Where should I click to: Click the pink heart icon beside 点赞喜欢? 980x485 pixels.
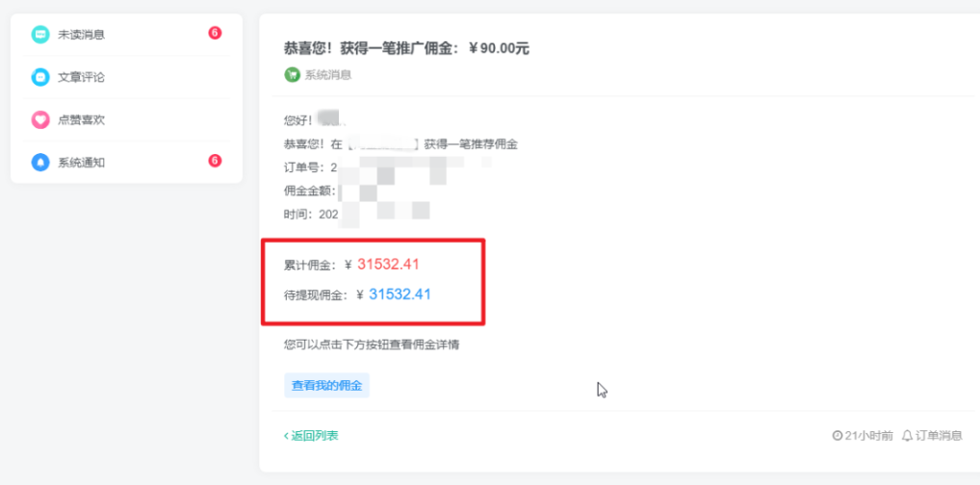[40, 120]
